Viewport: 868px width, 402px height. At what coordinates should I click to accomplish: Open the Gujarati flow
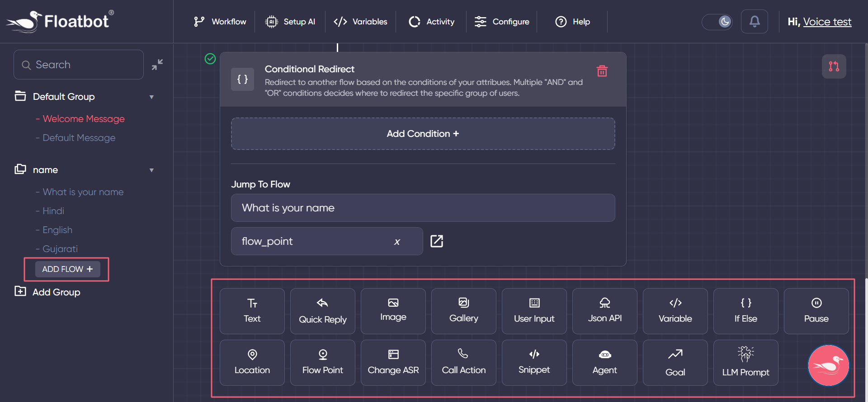(60, 249)
